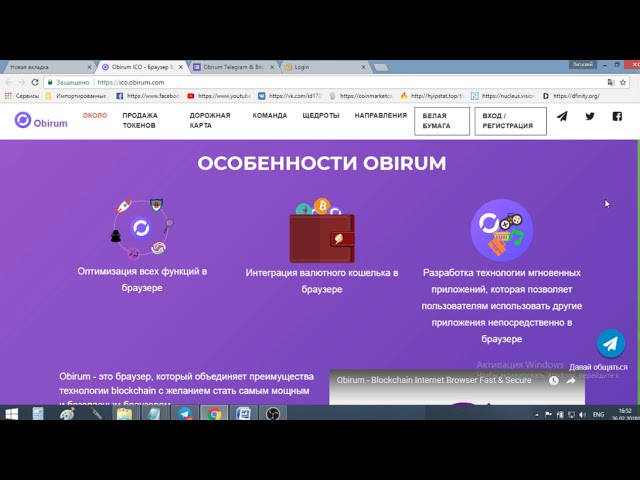Open the Facebook bookmark
Screen dimensions: 640x480
148,96
